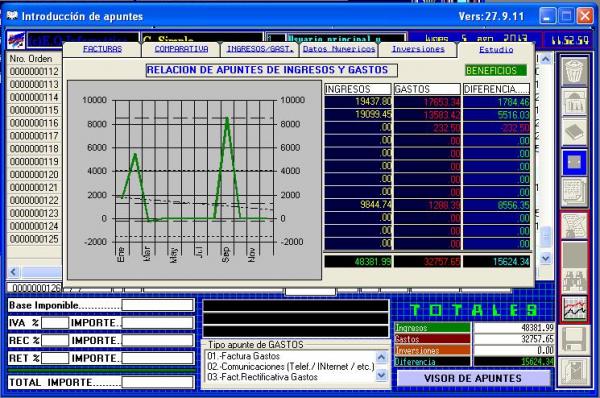This screenshot has height=398, width=600.
Task: Click the VISOR DE APUNTES button
Action: coord(473,378)
